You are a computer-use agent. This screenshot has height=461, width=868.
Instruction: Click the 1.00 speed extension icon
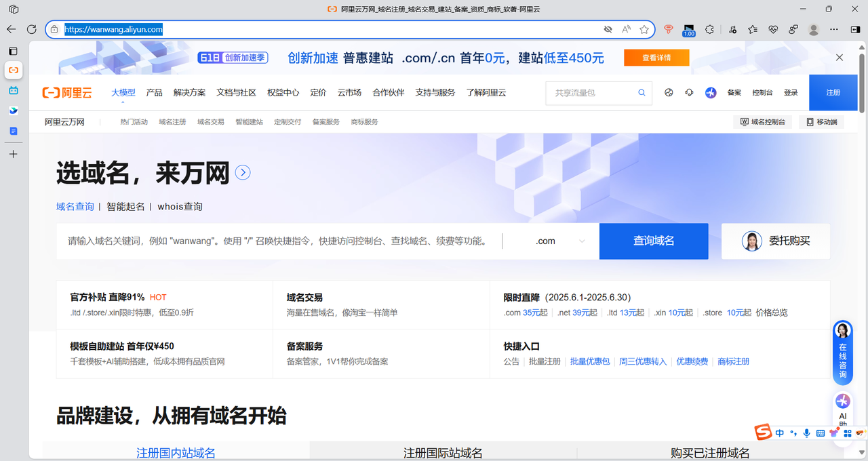pyautogui.click(x=689, y=30)
